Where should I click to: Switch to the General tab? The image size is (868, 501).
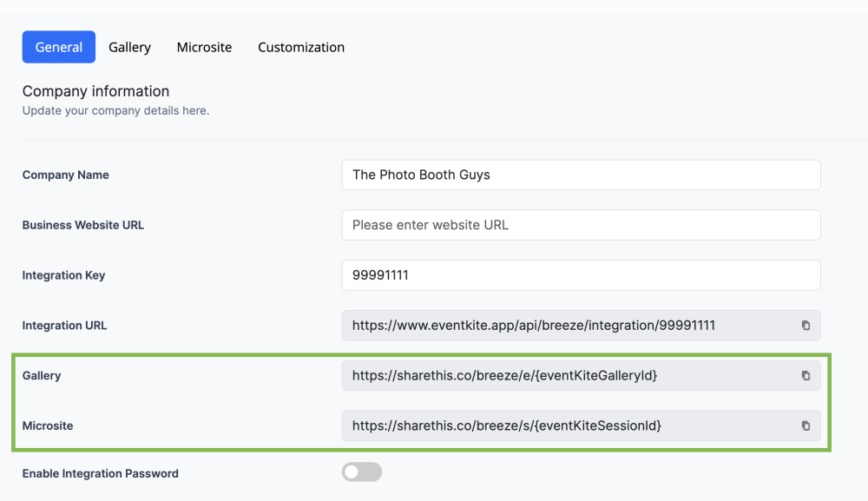[59, 47]
